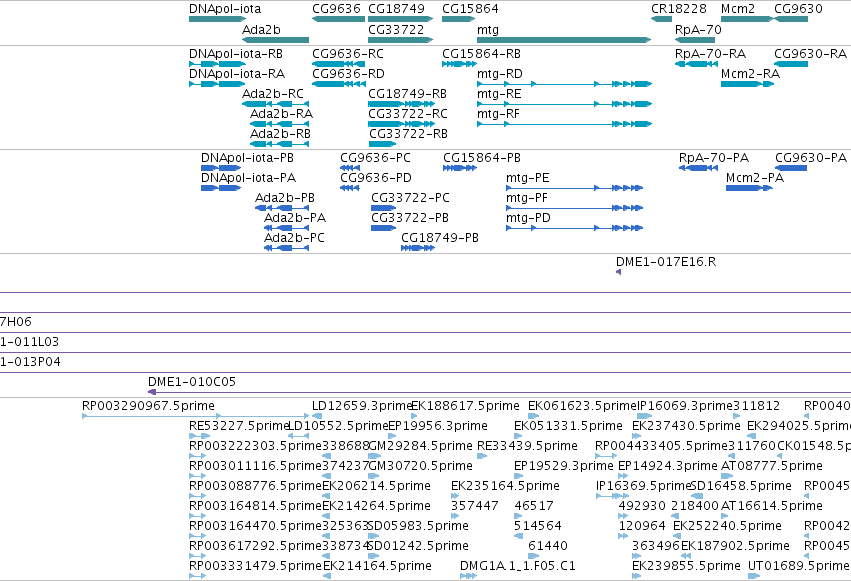
Task: Click the CG18749 gene label
Action: click(396, 9)
